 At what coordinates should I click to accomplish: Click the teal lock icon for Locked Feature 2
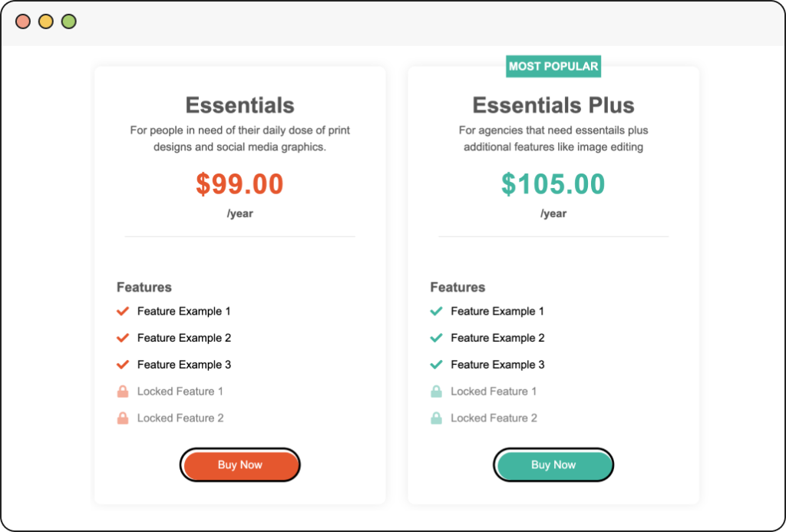pos(436,418)
